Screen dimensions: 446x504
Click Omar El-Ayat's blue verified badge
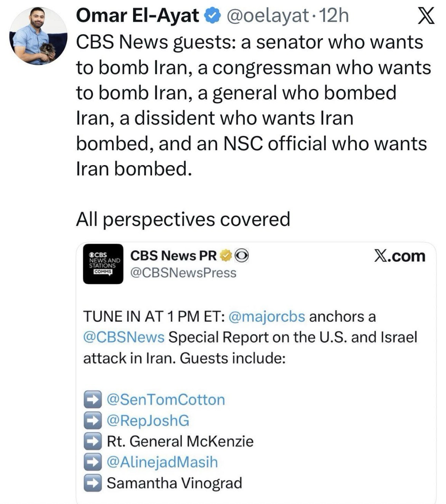[x=212, y=16]
